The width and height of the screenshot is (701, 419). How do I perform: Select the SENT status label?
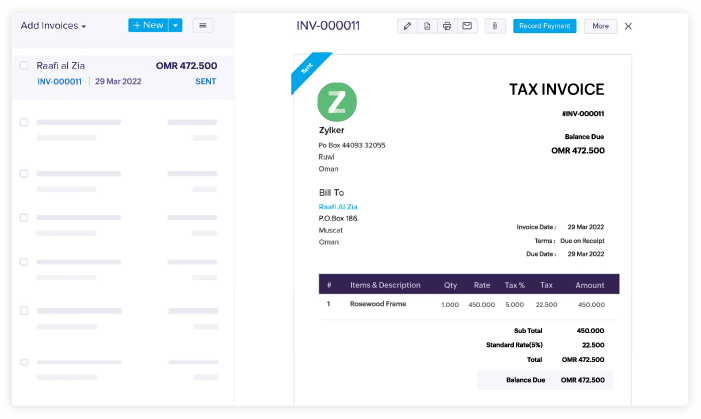206,81
